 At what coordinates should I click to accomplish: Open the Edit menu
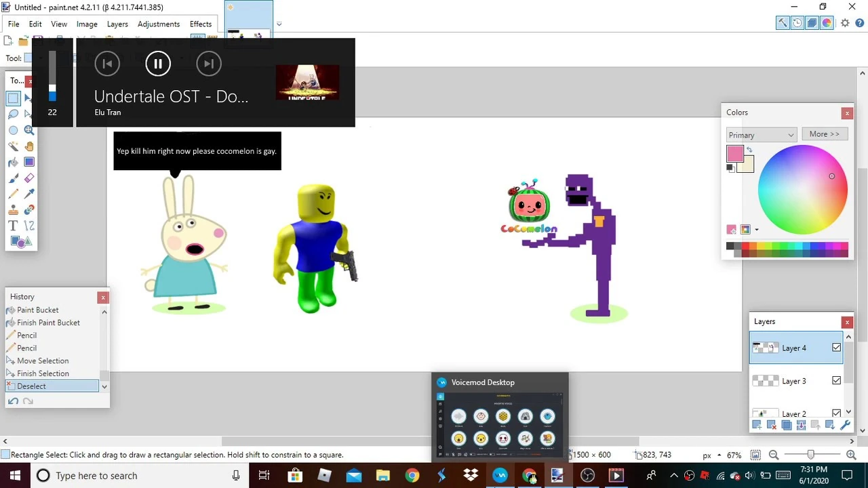click(x=35, y=24)
